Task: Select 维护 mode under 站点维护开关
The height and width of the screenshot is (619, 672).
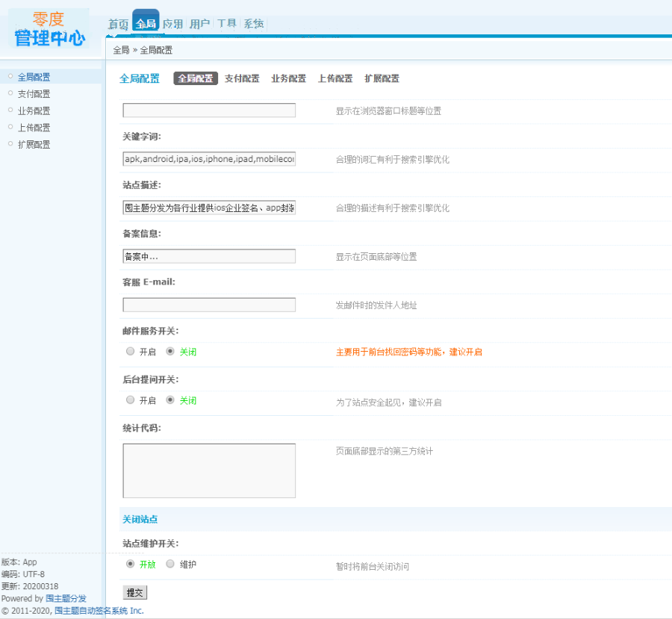Action: [169, 564]
